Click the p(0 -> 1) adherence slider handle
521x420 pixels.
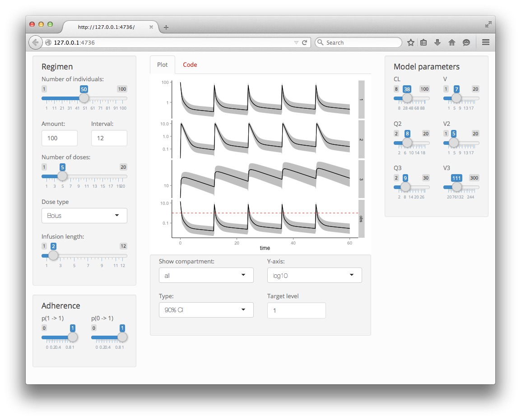pos(122,337)
